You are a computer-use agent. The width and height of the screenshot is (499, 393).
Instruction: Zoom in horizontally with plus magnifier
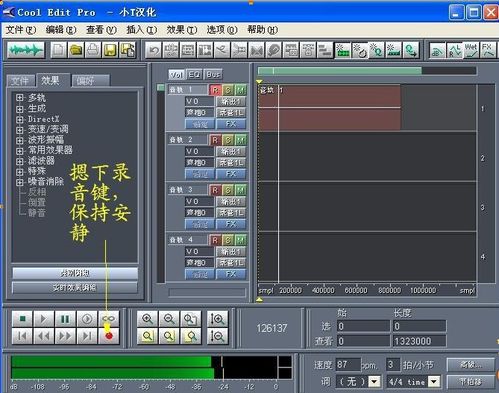pyautogui.click(x=147, y=319)
